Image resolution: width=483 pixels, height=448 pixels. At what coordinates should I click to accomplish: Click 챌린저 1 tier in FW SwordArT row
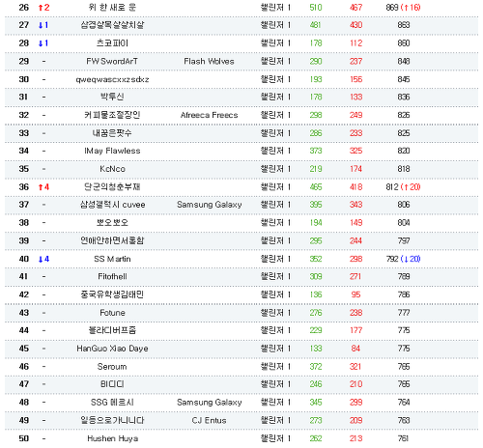point(275,61)
